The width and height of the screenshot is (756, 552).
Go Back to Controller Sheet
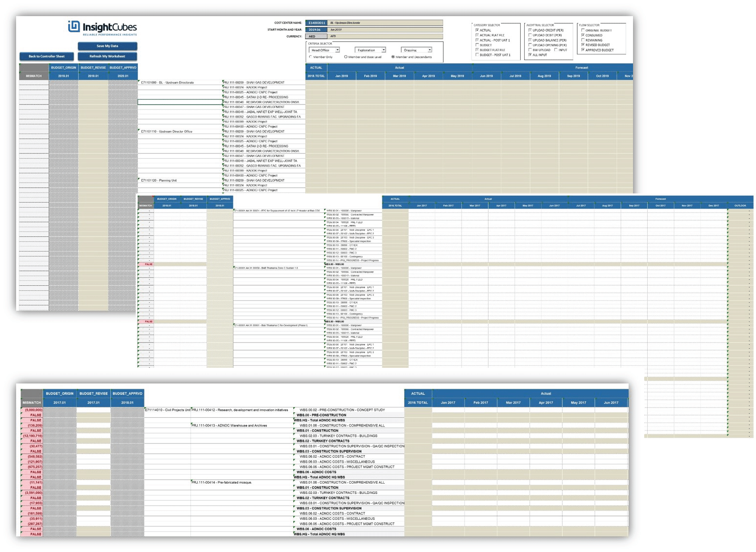click(x=46, y=56)
